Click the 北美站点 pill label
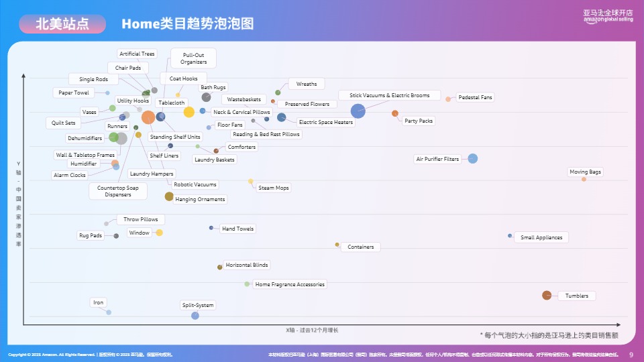Image resolution: width=644 pixels, height=362 pixels. [62, 24]
